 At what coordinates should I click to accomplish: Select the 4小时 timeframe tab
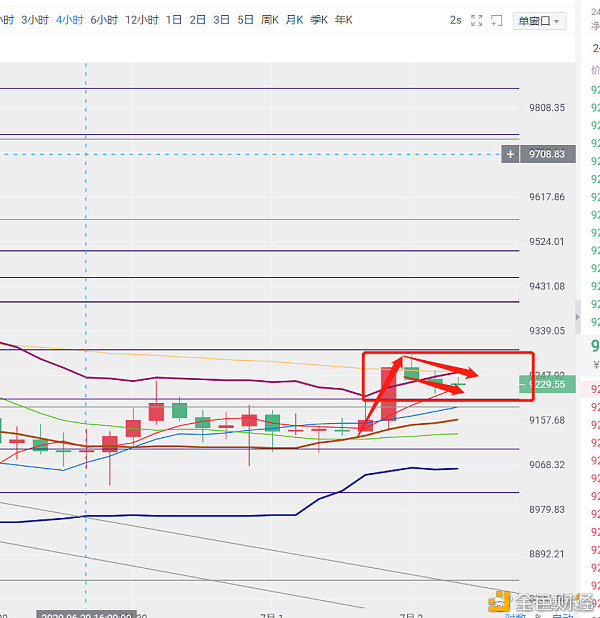click(x=70, y=20)
